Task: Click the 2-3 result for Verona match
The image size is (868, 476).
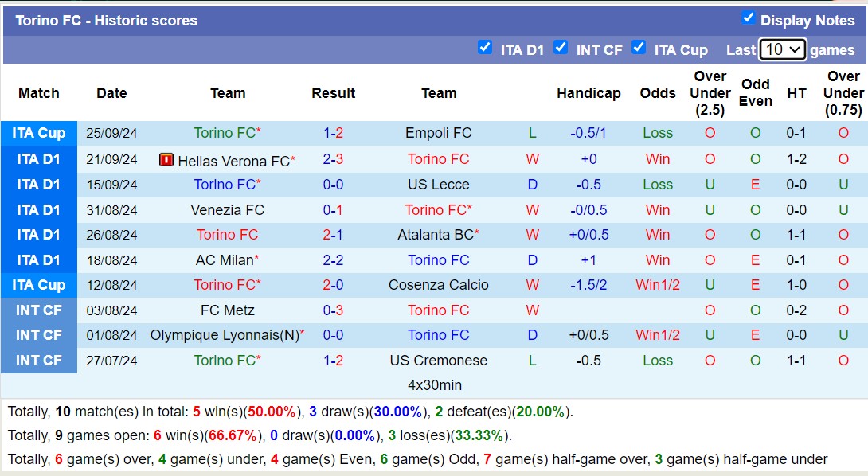Action: pyautogui.click(x=333, y=159)
